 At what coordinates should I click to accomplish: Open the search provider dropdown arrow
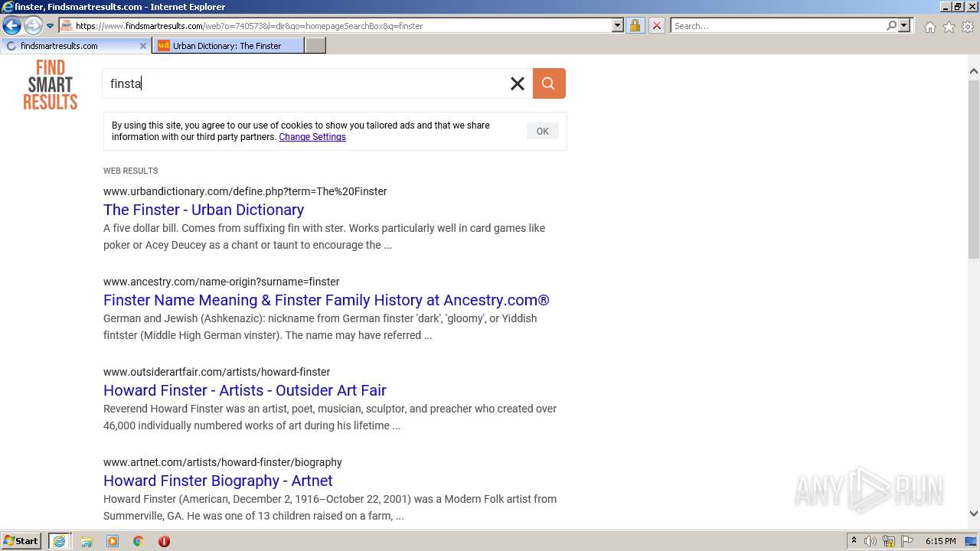tap(904, 25)
